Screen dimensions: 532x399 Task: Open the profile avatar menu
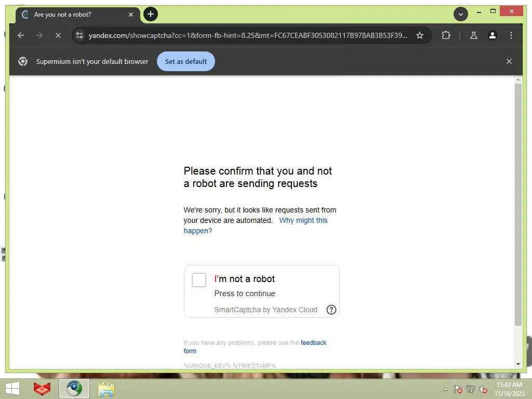493,35
